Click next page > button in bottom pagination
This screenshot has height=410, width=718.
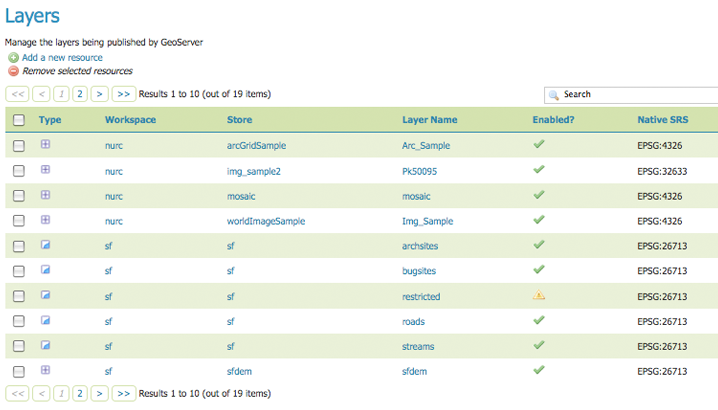99,394
